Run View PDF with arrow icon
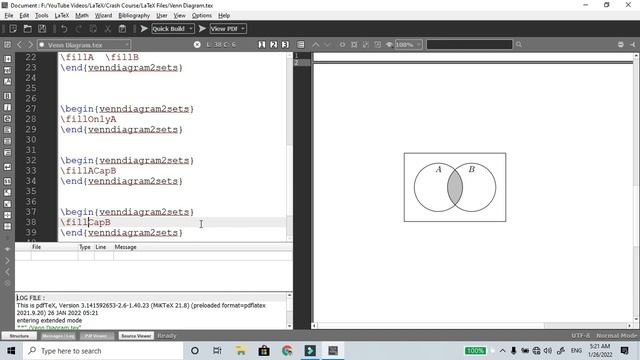 [x=202, y=29]
